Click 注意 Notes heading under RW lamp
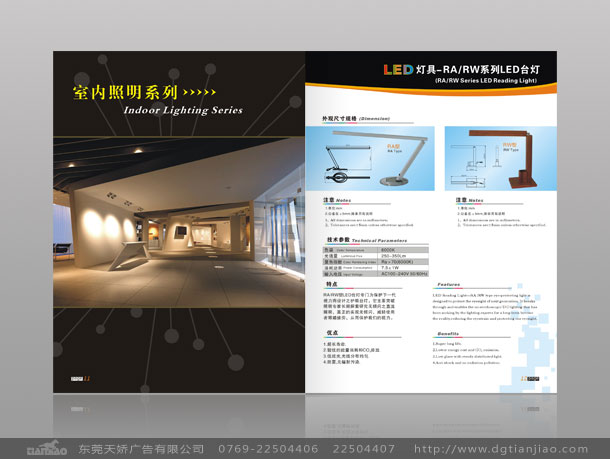Image resolution: width=610 pixels, height=459 pixels. pyautogui.click(x=470, y=200)
